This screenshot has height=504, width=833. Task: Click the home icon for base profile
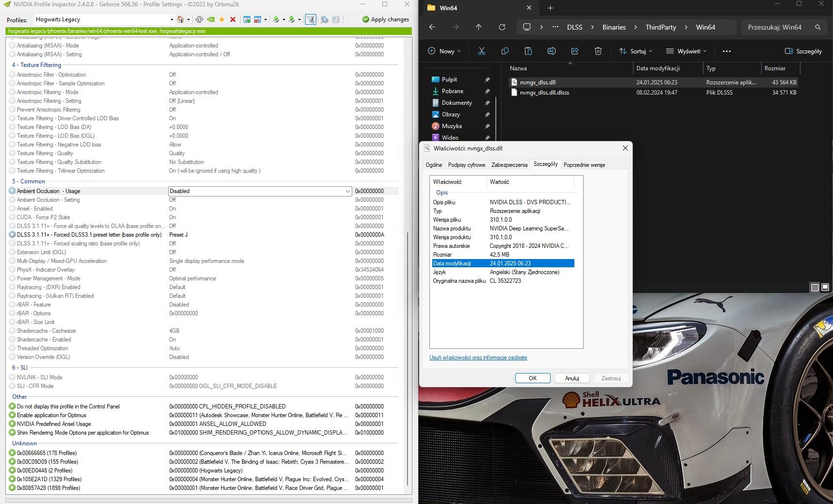click(x=180, y=19)
